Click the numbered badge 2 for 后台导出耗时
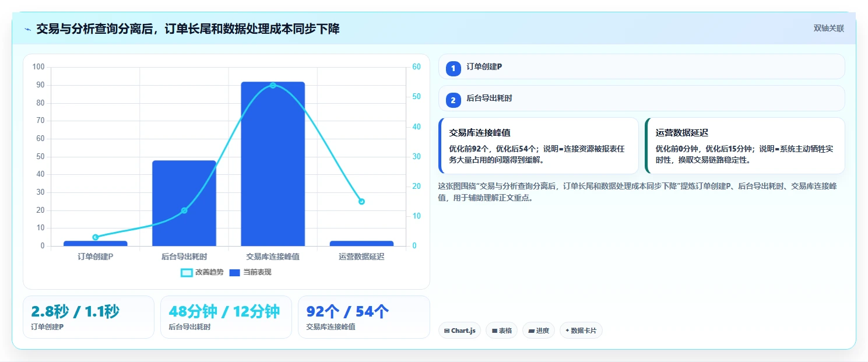This screenshot has height=362, width=868. point(454,100)
